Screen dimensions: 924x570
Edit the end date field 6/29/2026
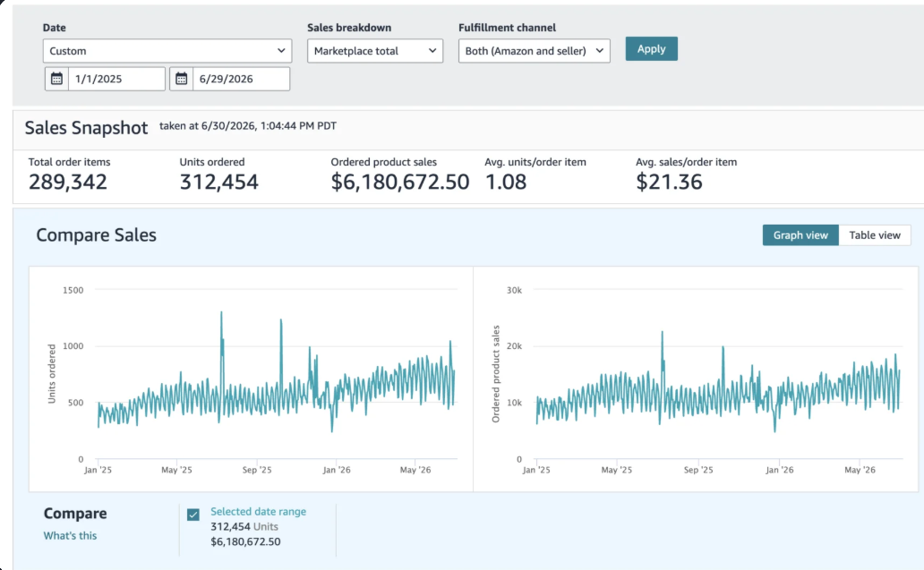pos(241,79)
